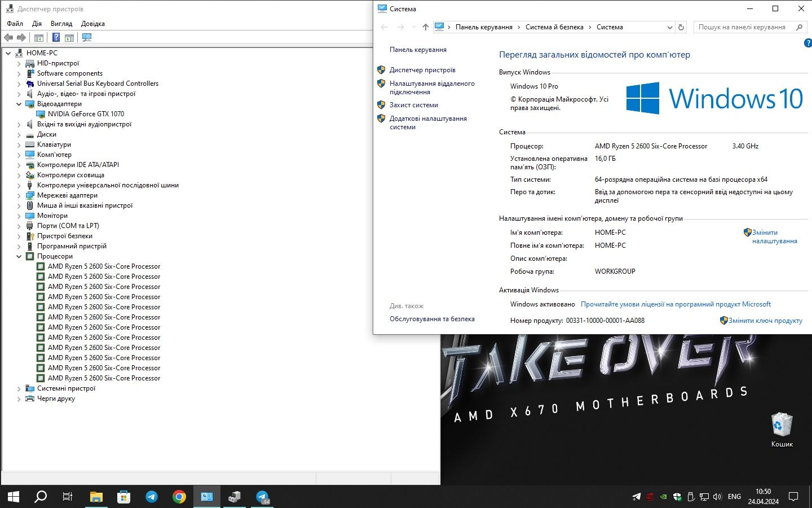This screenshot has width=812, height=508.
Task: Open Help via blue question-mark toolbar icon
Action: click(56, 37)
